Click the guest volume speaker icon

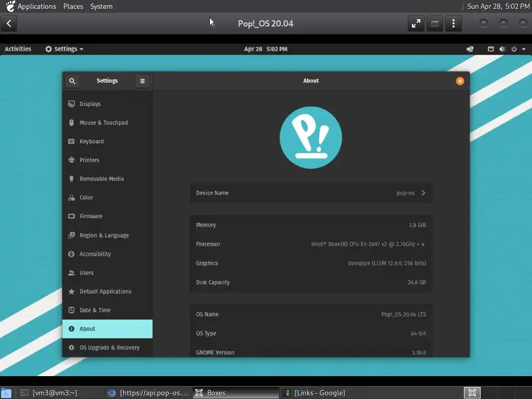(x=502, y=49)
